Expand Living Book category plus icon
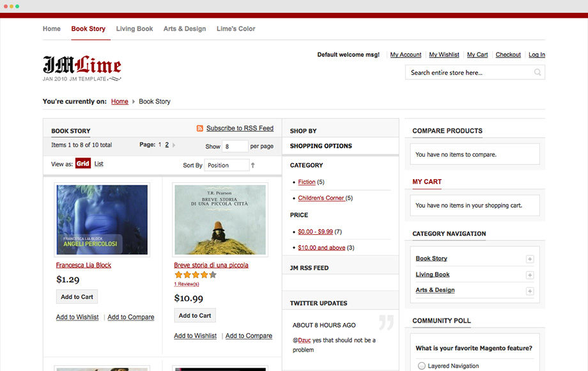This screenshot has height=371, width=588. pyautogui.click(x=529, y=275)
